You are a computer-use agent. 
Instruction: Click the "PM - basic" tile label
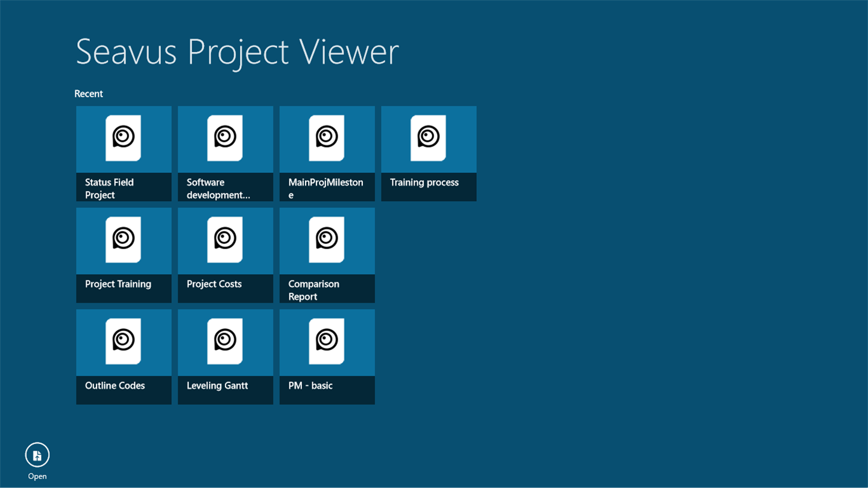[310, 386]
